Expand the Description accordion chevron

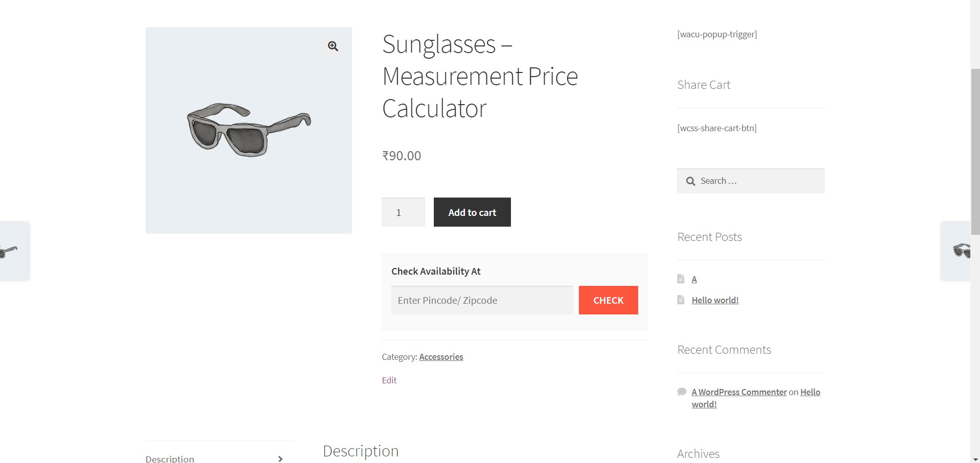[x=280, y=458]
